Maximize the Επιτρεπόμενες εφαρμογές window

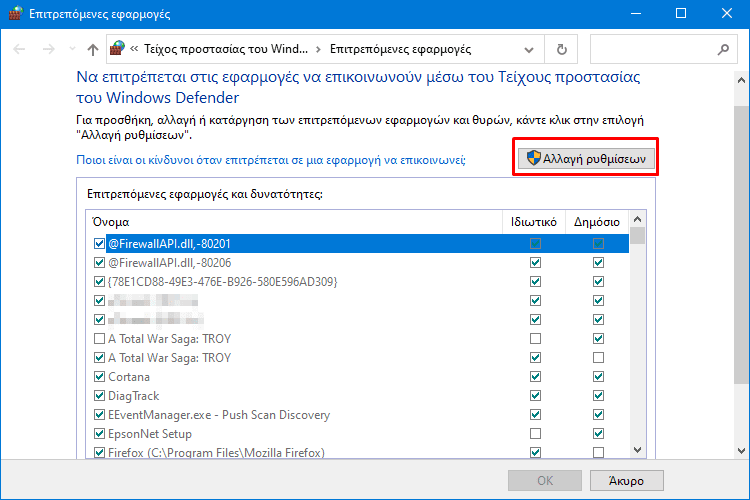(x=681, y=13)
